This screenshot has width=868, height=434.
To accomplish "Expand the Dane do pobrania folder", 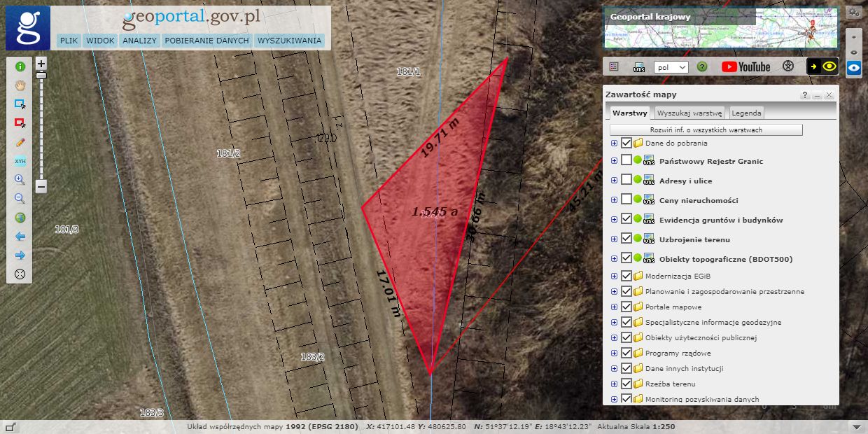I will 614,143.
